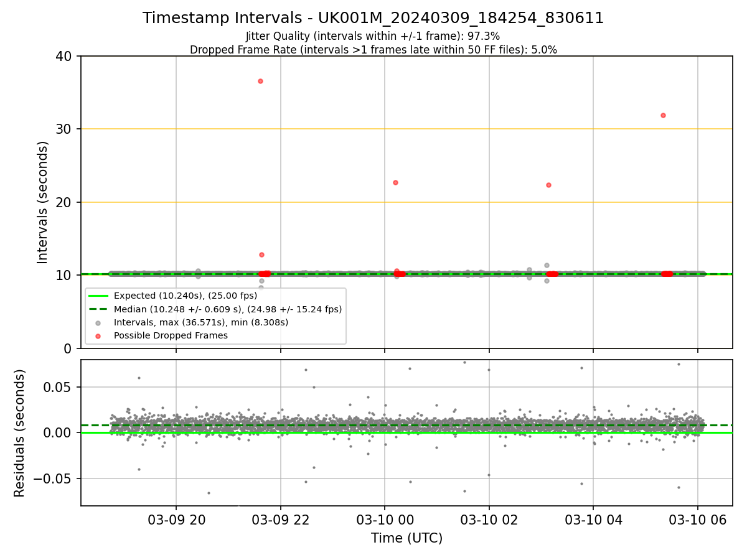Click the '03-10 06' time tick label
The width and height of the screenshot is (747, 560).
point(697,521)
